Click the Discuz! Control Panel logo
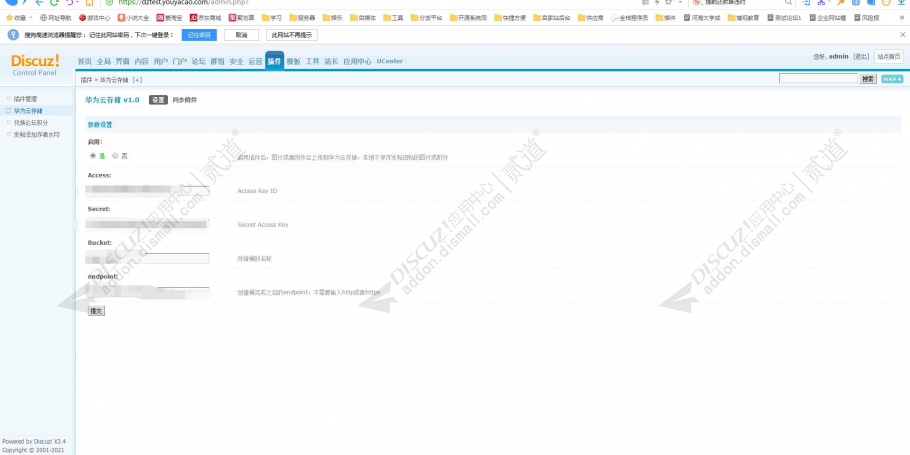This screenshot has height=455, width=910. coord(35,64)
